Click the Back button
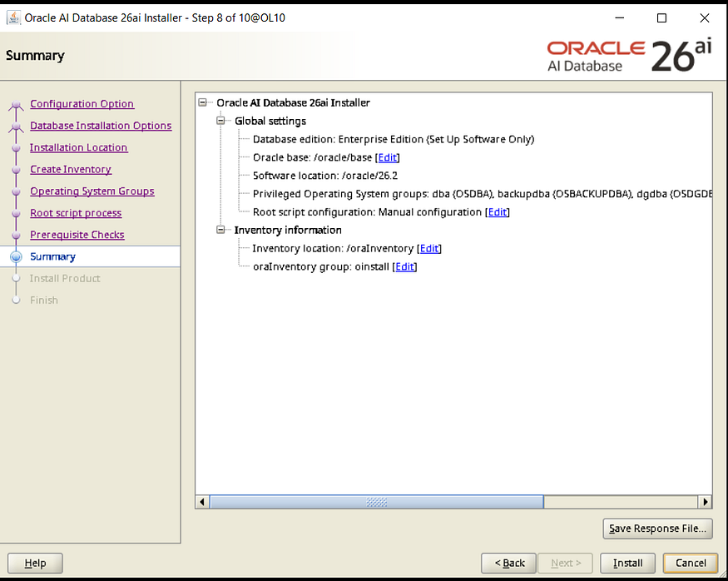Screen dimensions: 728x581 508,563
